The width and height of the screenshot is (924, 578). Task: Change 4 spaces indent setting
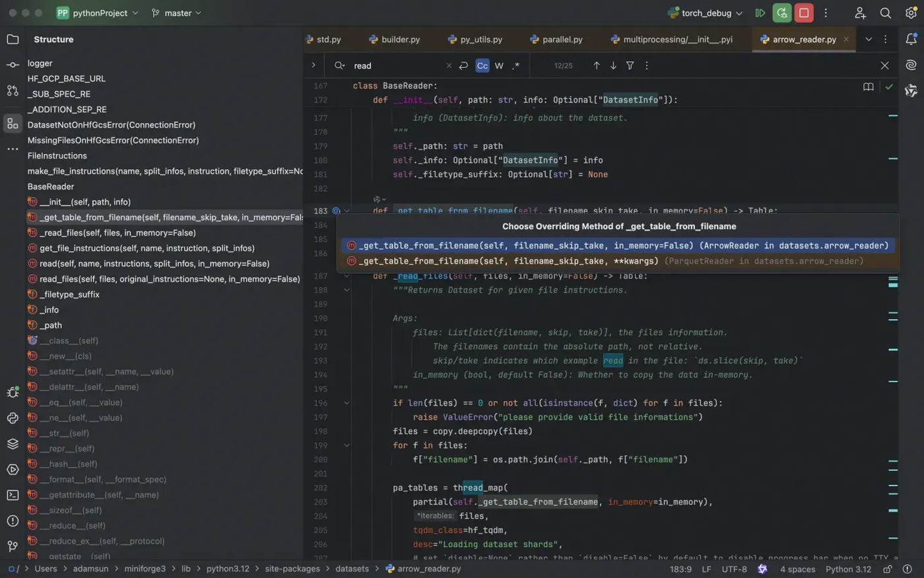(x=797, y=569)
